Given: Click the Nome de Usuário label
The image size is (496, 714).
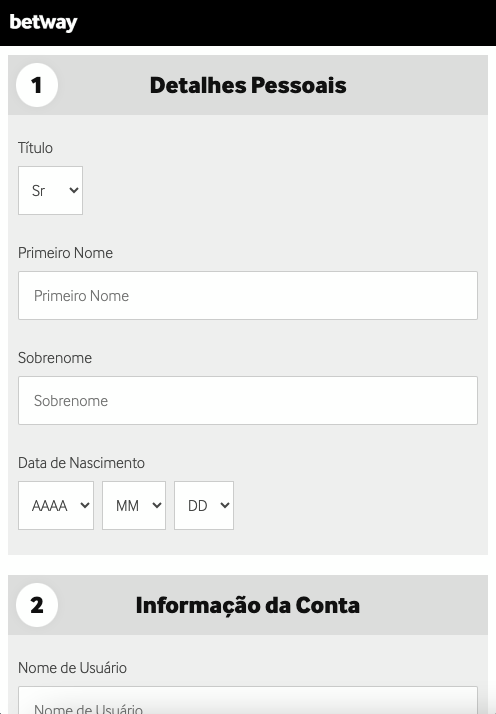Looking at the screenshot, I should [x=72, y=668].
